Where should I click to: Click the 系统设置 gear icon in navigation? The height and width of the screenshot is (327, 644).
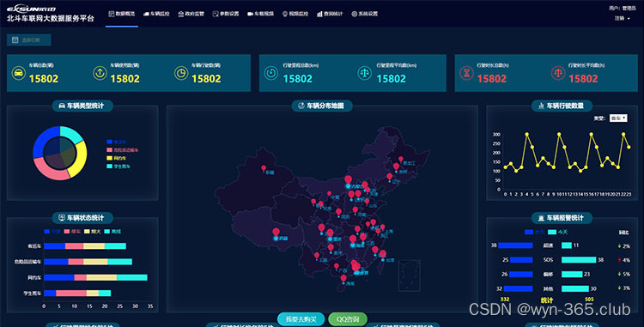354,14
